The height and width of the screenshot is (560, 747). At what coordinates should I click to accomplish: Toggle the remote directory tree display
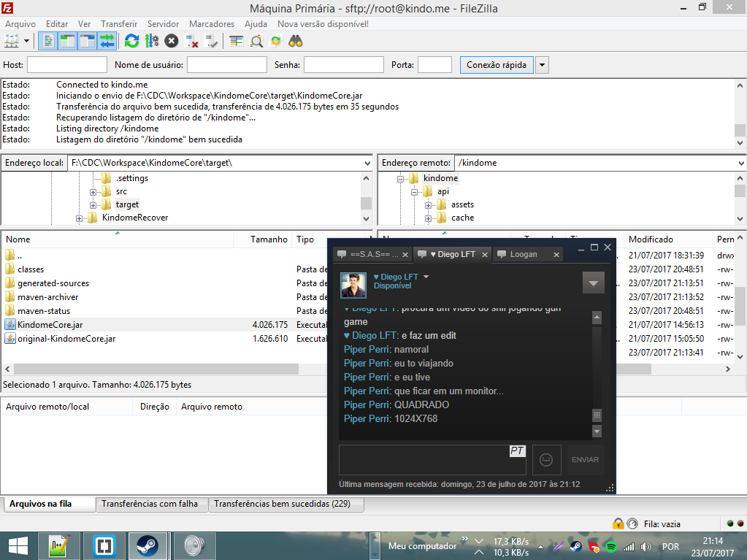[x=87, y=42]
